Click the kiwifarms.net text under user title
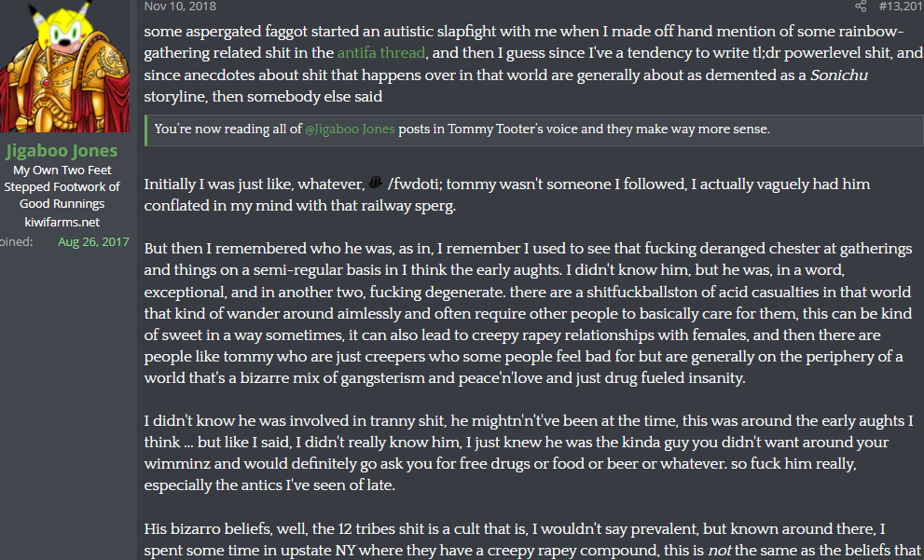The width and height of the screenshot is (924, 560). [x=62, y=222]
